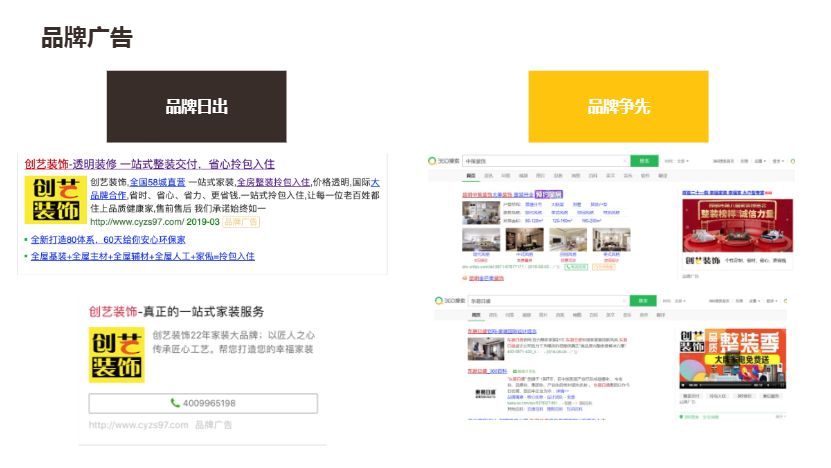
Task: Select 翻译 tab on upper 360 page
Action: point(662,175)
